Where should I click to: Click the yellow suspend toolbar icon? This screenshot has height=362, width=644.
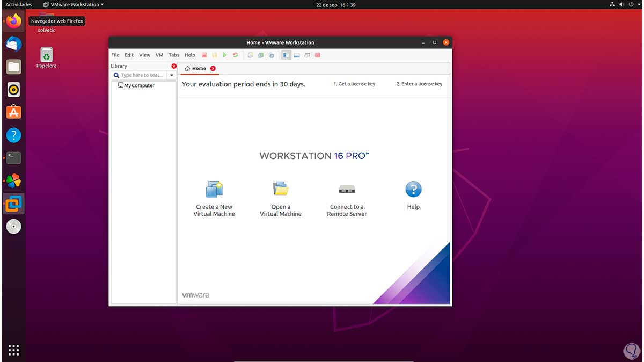(x=215, y=55)
